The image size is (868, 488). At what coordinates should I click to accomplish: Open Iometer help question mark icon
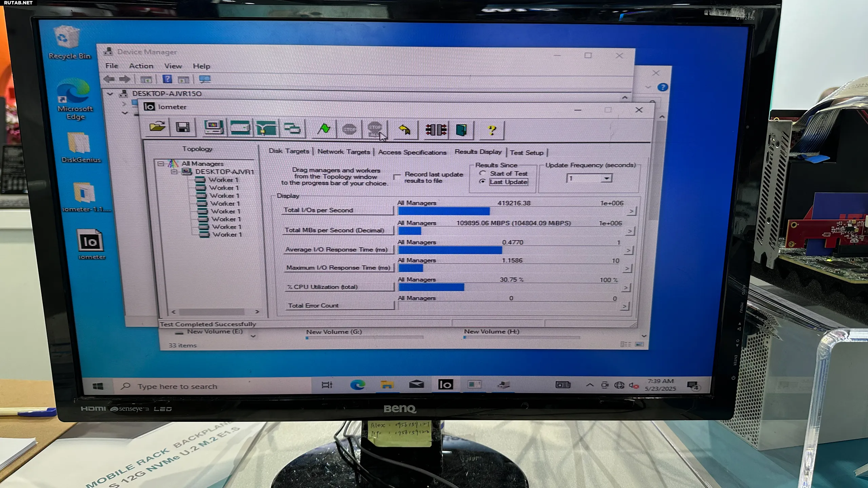tap(492, 130)
